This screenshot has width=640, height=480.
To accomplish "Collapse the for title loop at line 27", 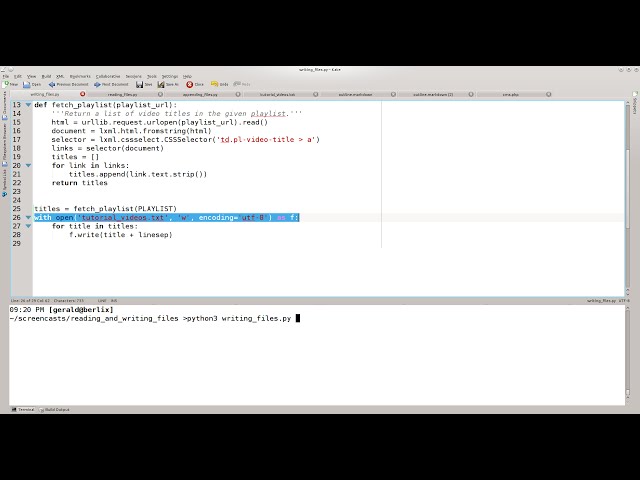I will click(x=28, y=226).
